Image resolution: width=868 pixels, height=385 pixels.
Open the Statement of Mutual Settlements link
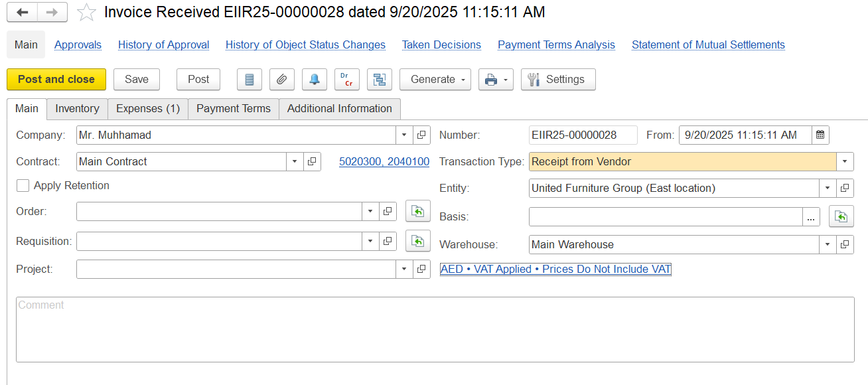tap(708, 44)
